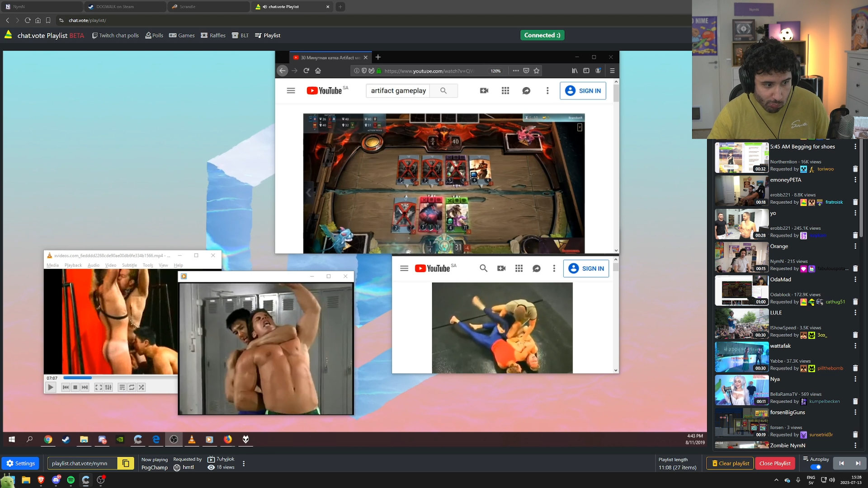Copy the playlist.chat.vote/nymn link

[126, 463]
